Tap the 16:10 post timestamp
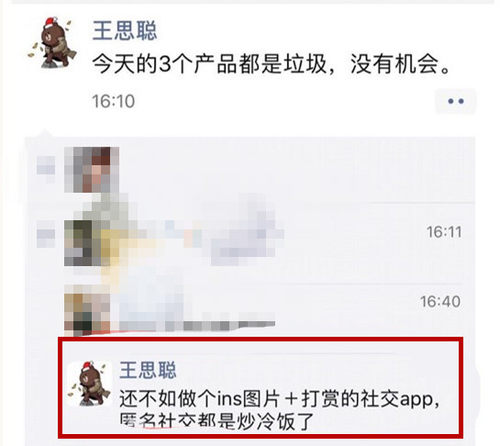The image size is (500, 446). pyautogui.click(x=113, y=101)
